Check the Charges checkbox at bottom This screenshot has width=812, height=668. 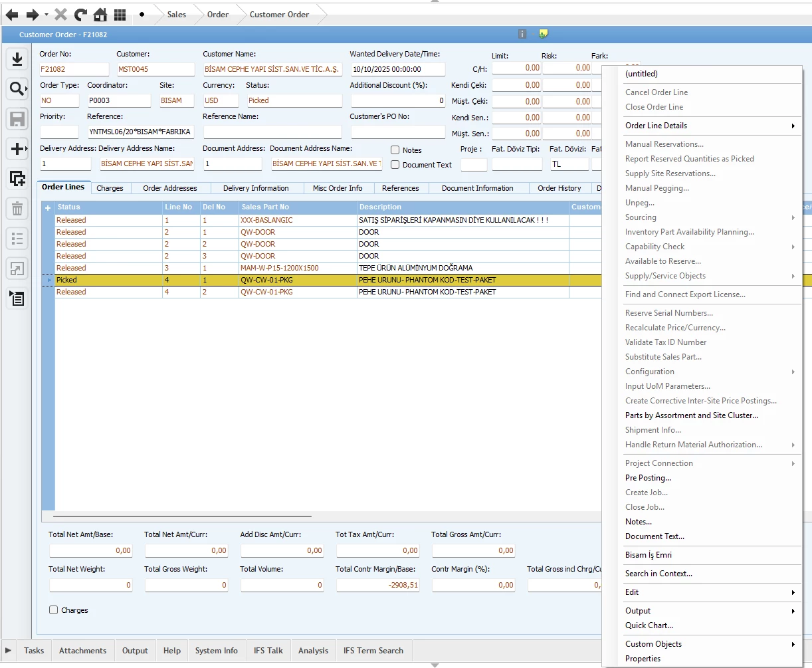point(54,610)
